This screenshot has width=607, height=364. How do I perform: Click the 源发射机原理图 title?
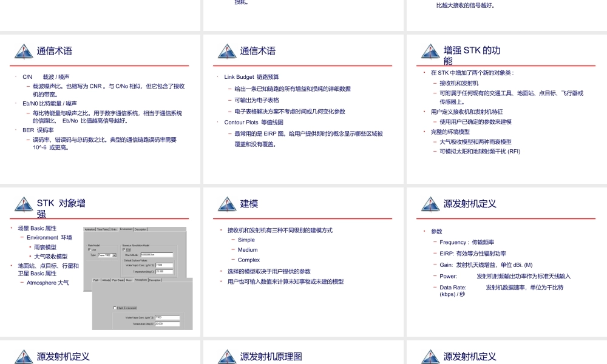coord(271,356)
